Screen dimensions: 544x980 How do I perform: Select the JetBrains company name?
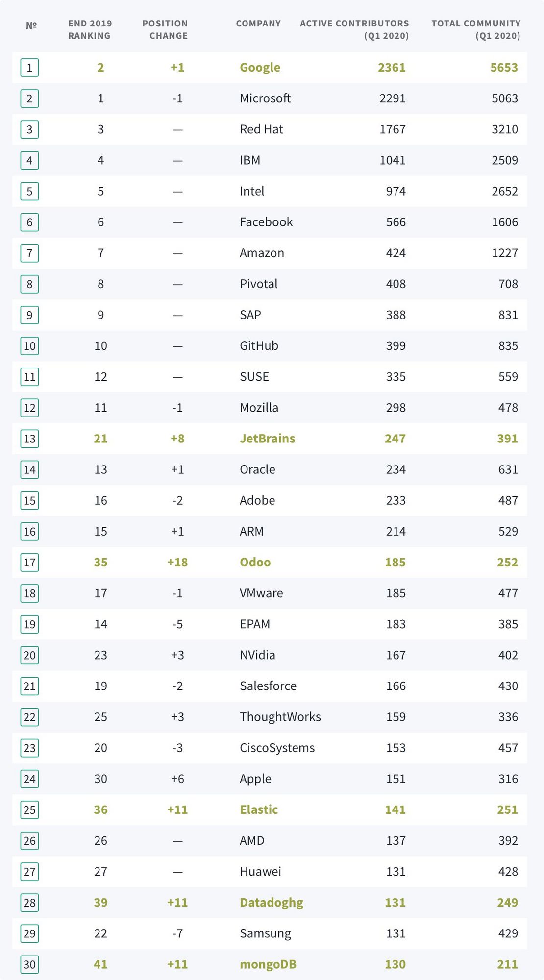pos(267,439)
